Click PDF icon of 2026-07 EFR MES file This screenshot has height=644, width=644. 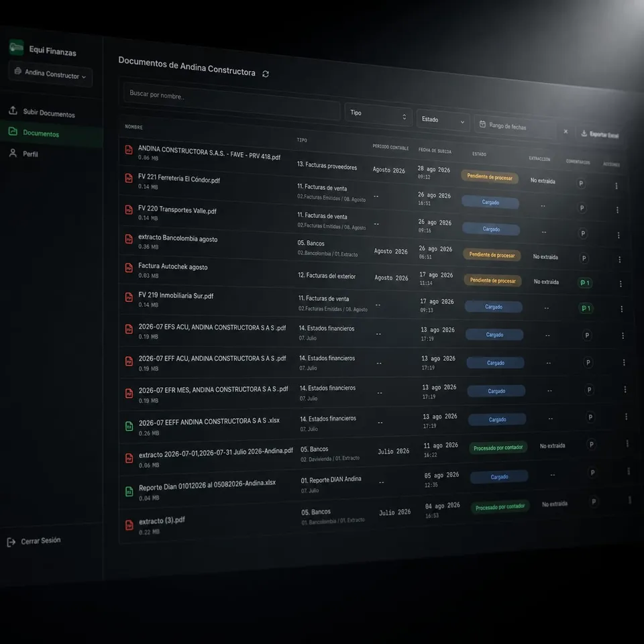(x=129, y=393)
